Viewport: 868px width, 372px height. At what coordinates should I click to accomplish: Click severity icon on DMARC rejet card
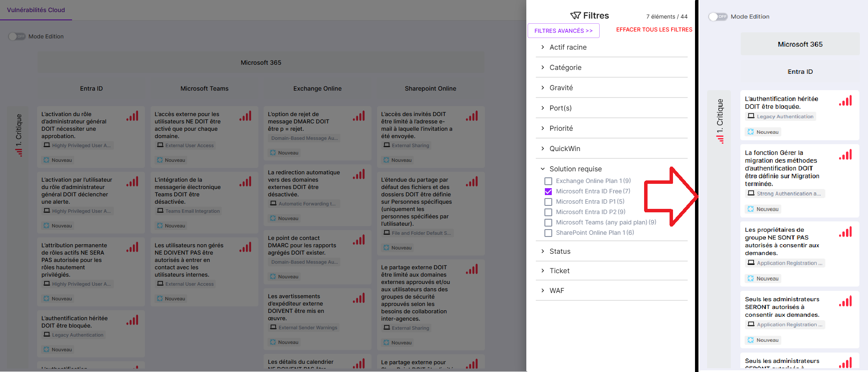pyautogui.click(x=359, y=116)
